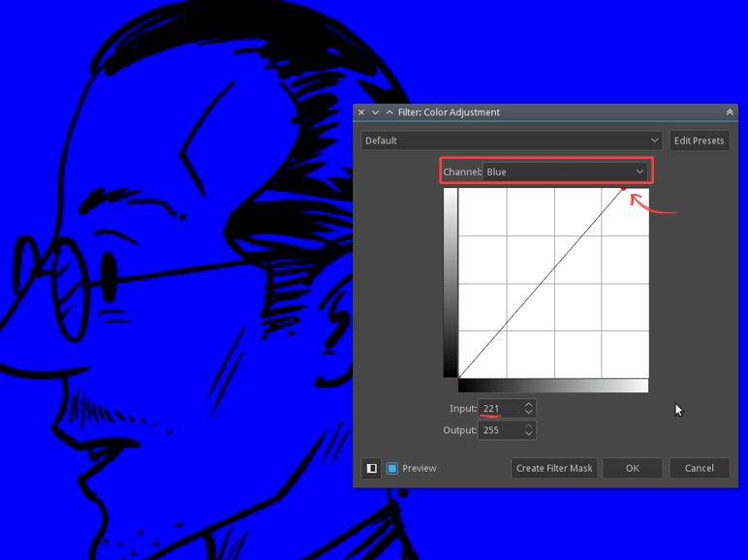The height and width of the screenshot is (560, 748).
Task: Click the double up-arrow shade icon in title bar
Action: pos(730,112)
